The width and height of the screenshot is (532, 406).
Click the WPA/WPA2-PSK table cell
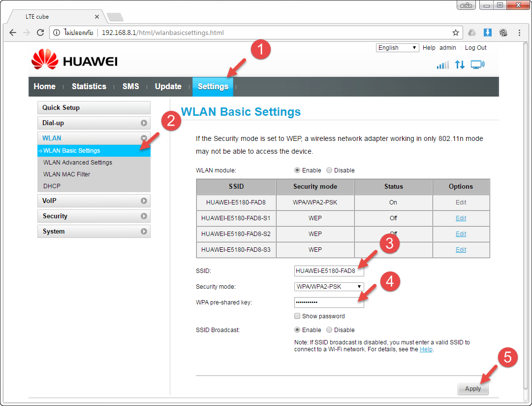(315, 203)
